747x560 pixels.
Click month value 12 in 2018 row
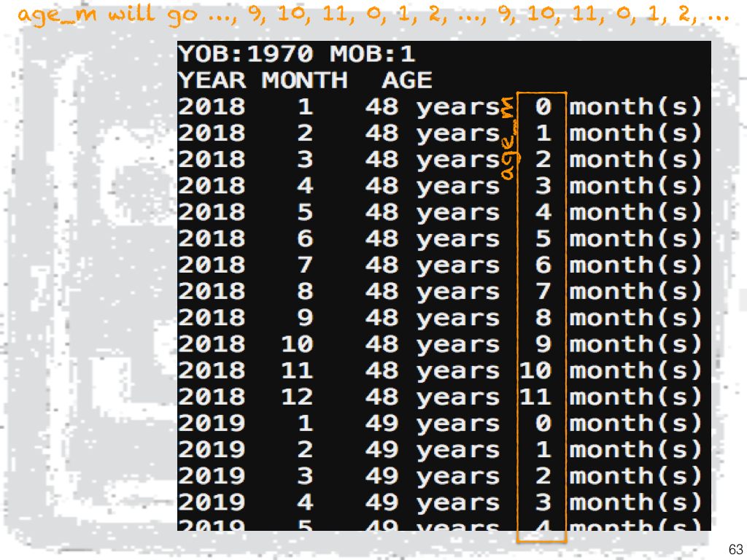point(297,397)
